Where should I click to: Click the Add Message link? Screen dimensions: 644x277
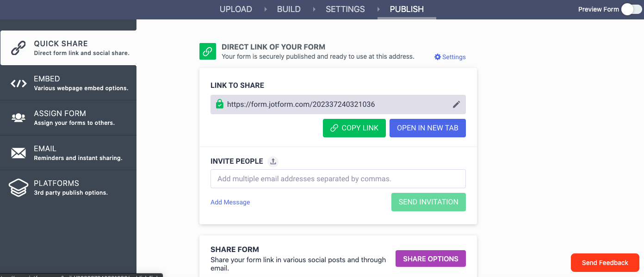point(230,202)
